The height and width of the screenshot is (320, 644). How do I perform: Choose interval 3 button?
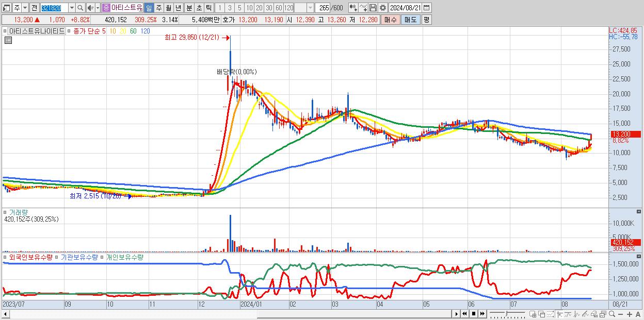coord(230,8)
